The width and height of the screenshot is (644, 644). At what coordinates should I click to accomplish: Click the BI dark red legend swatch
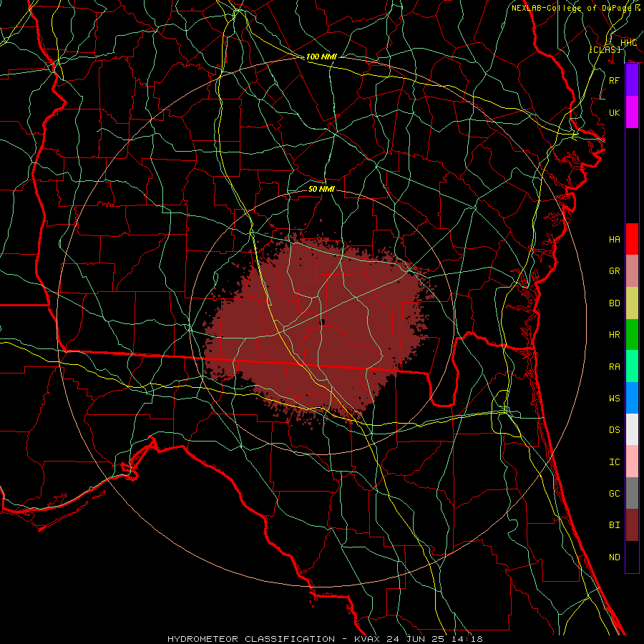(x=632, y=525)
